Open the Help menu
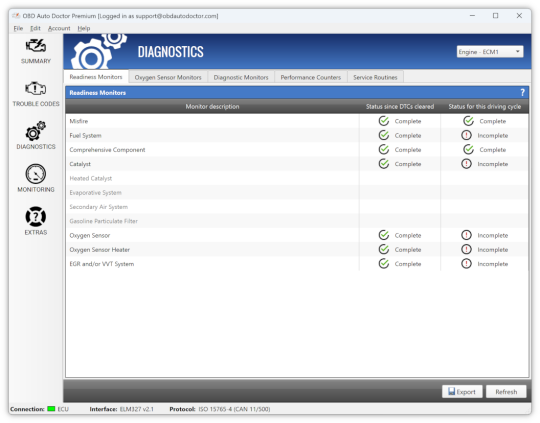Image resolution: width=540 pixels, height=423 pixels. [84, 28]
